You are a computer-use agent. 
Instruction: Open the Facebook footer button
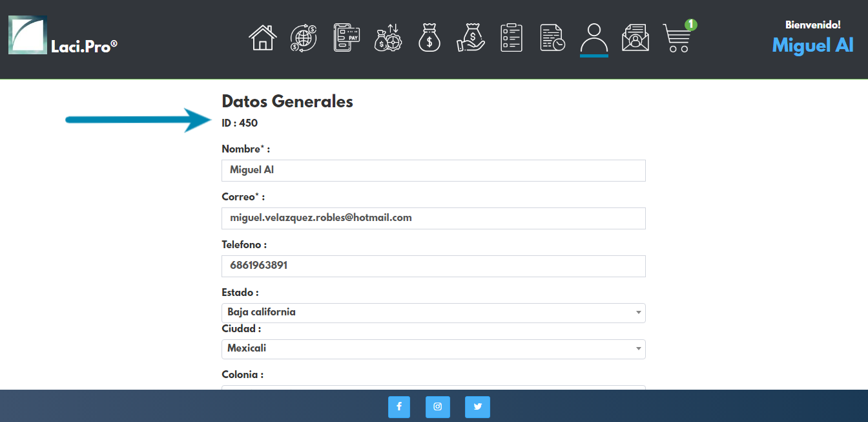tap(399, 406)
